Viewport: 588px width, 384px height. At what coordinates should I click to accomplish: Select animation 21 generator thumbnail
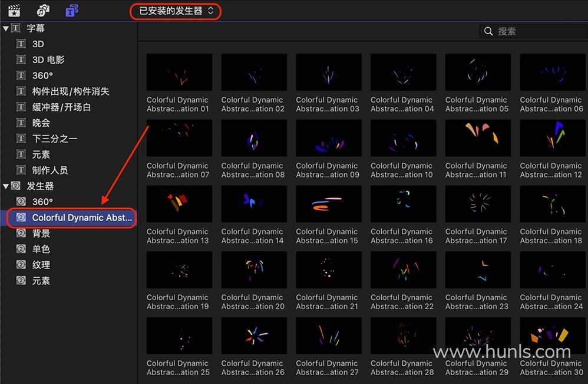coord(329,270)
